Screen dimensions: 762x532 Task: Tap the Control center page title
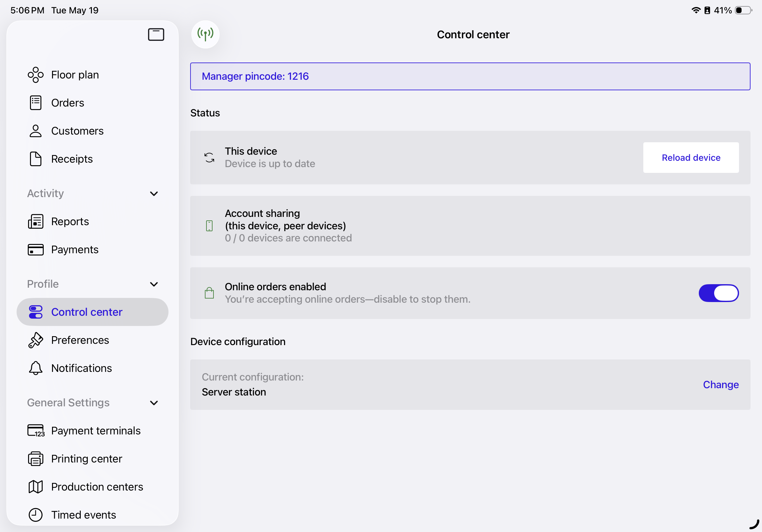point(473,34)
